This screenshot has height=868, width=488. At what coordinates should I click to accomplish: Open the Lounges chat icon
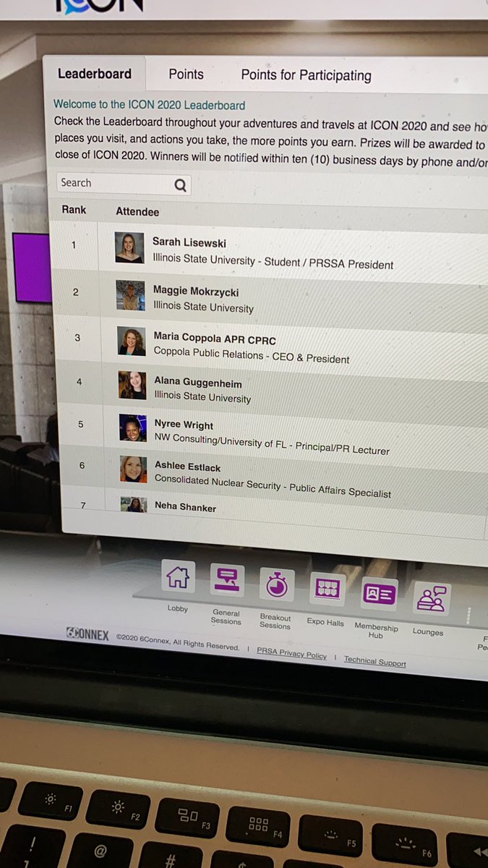click(432, 599)
